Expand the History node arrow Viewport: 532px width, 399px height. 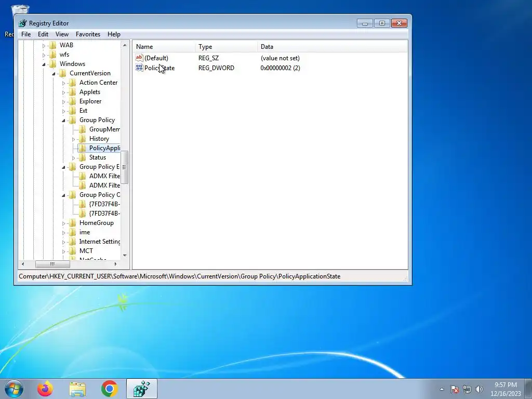click(x=73, y=139)
